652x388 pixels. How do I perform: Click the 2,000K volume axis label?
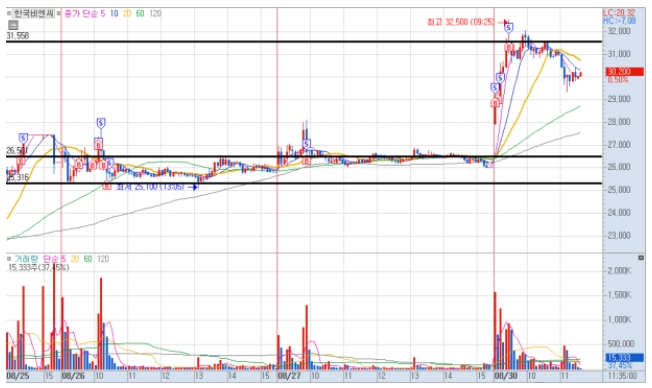click(x=619, y=271)
